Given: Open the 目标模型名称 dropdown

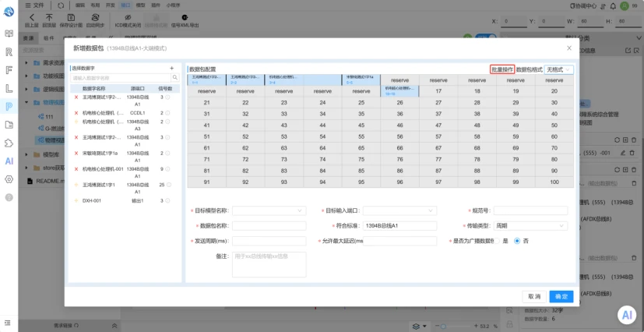Looking at the screenshot, I should click(x=269, y=210).
